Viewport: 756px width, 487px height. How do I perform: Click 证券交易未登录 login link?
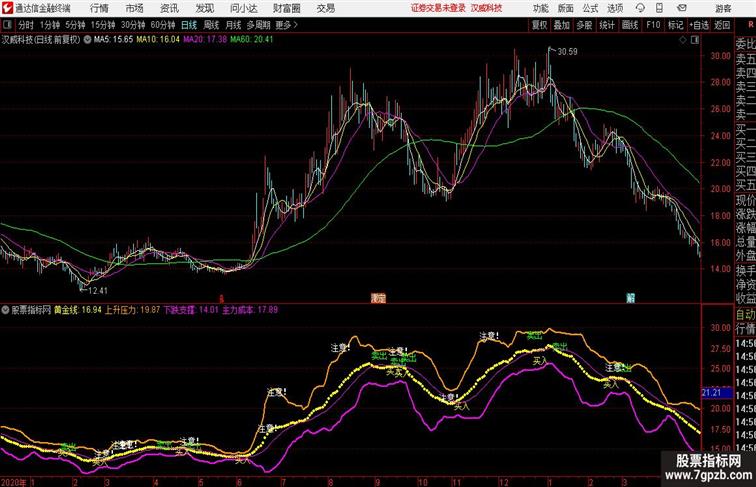[438, 8]
